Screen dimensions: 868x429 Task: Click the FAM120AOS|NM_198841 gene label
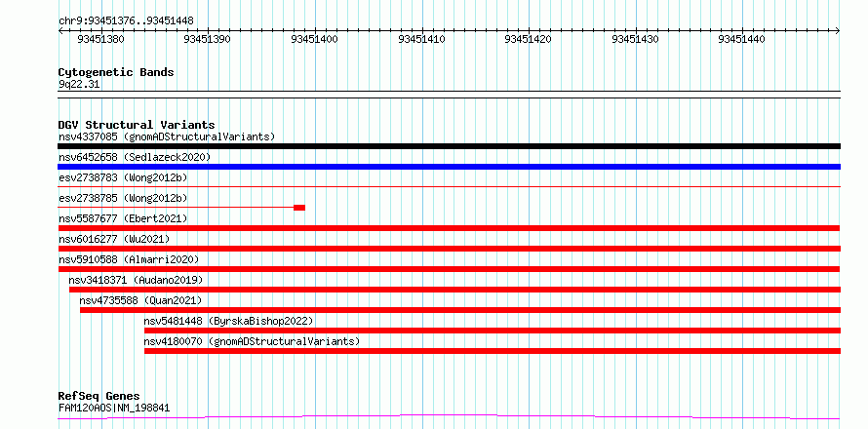point(114,409)
